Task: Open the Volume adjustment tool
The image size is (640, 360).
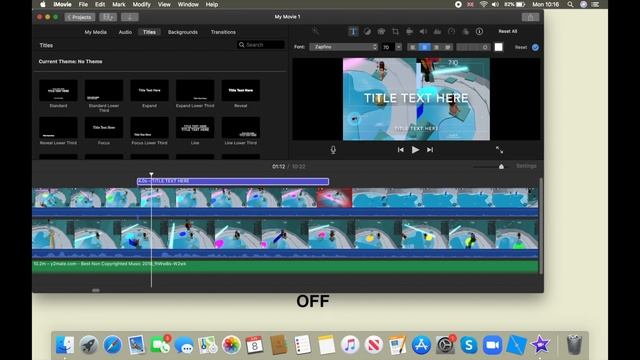Action: [423, 31]
